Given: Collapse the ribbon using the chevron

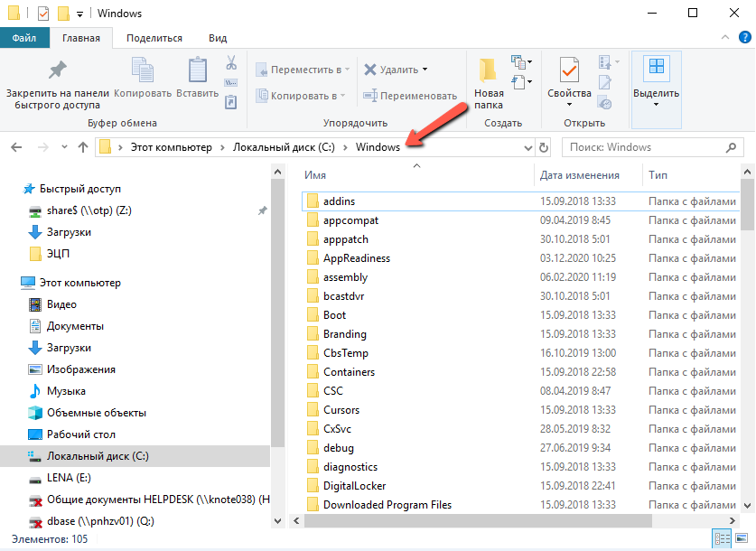Looking at the screenshot, I should (x=726, y=37).
